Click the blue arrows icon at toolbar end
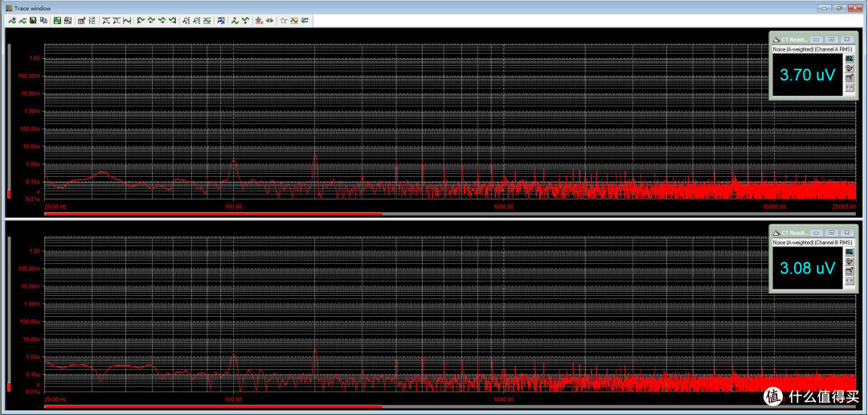The height and width of the screenshot is (415, 868). pos(305,21)
